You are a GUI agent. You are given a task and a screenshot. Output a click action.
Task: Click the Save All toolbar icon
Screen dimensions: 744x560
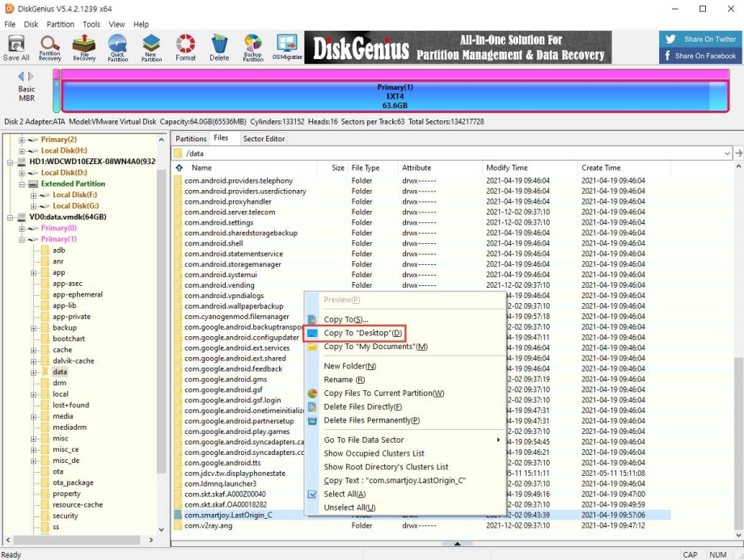[x=16, y=48]
